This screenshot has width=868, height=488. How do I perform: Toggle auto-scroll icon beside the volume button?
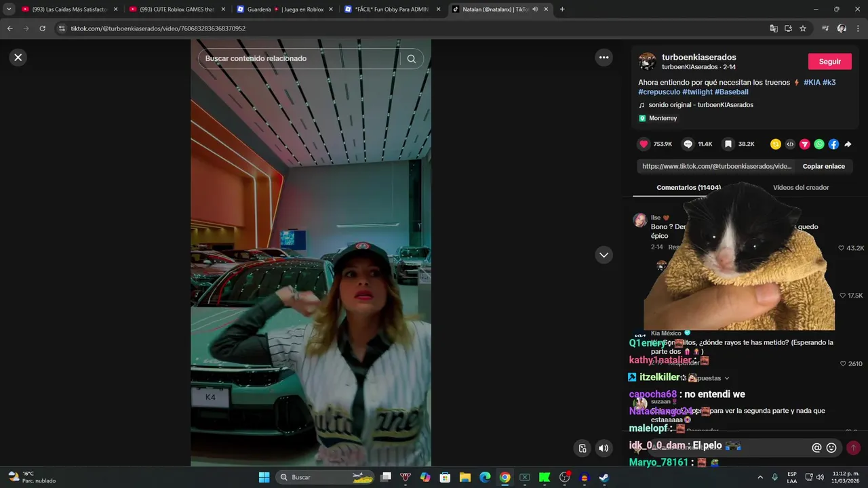(x=582, y=448)
